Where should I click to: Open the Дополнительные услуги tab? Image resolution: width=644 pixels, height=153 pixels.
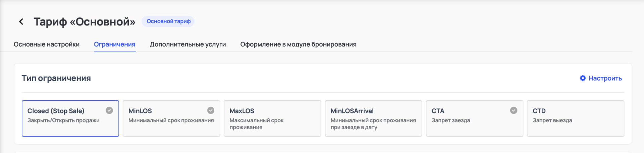click(x=188, y=44)
